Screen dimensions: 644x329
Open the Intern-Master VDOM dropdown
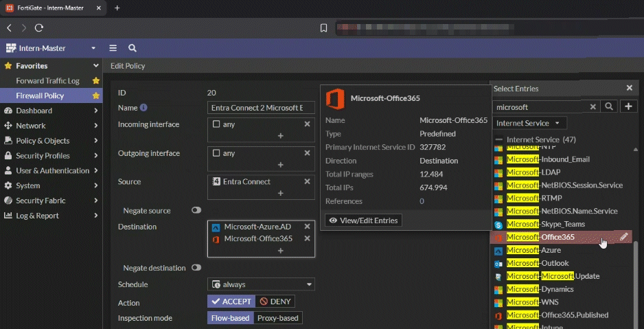pos(51,48)
